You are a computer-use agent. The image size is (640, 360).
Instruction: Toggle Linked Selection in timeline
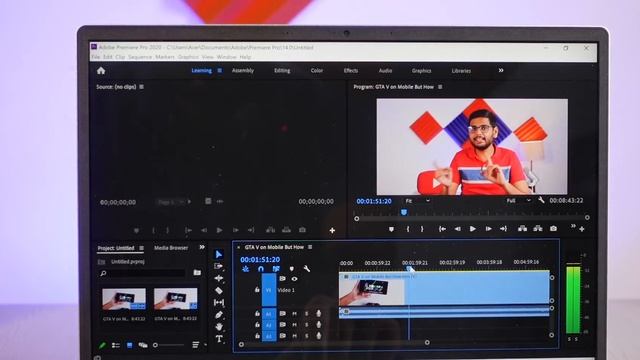tap(276, 269)
